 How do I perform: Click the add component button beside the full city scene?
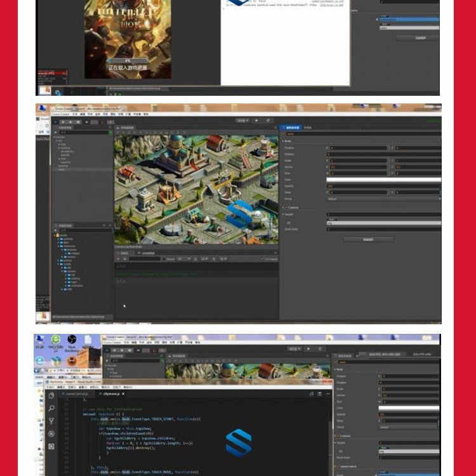pyautogui.click(x=368, y=239)
